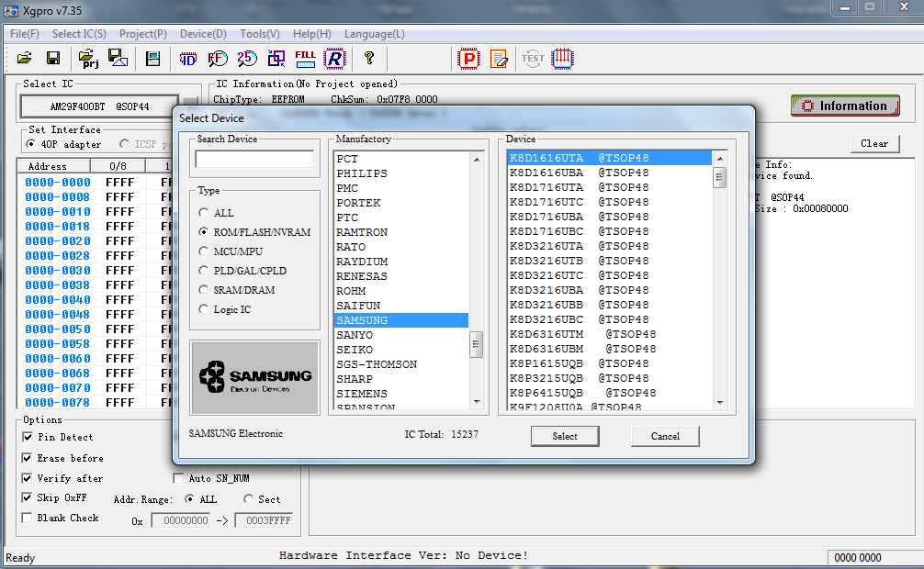This screenshot has width=924, height=569.
Task: Click the Open File folder icon
Action: point(25,58)
